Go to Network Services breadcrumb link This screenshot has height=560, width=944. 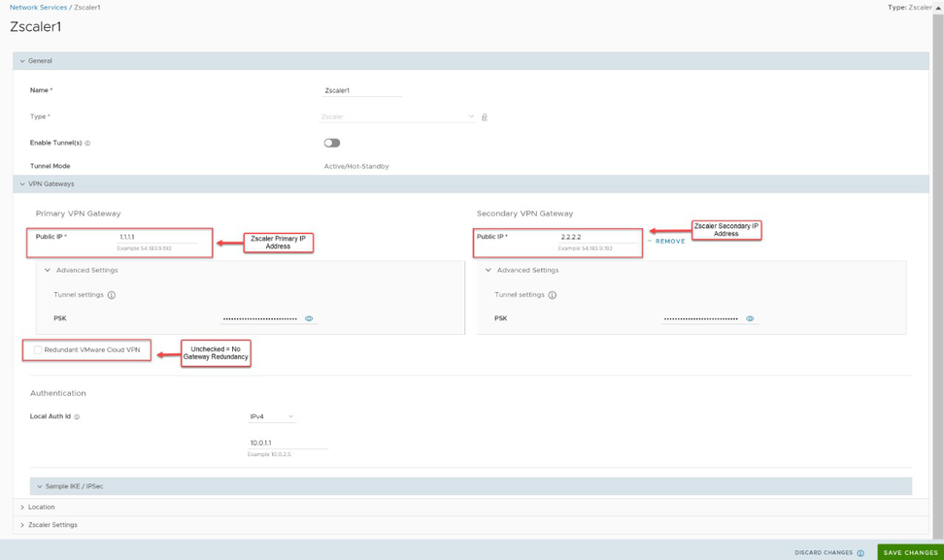38,7
